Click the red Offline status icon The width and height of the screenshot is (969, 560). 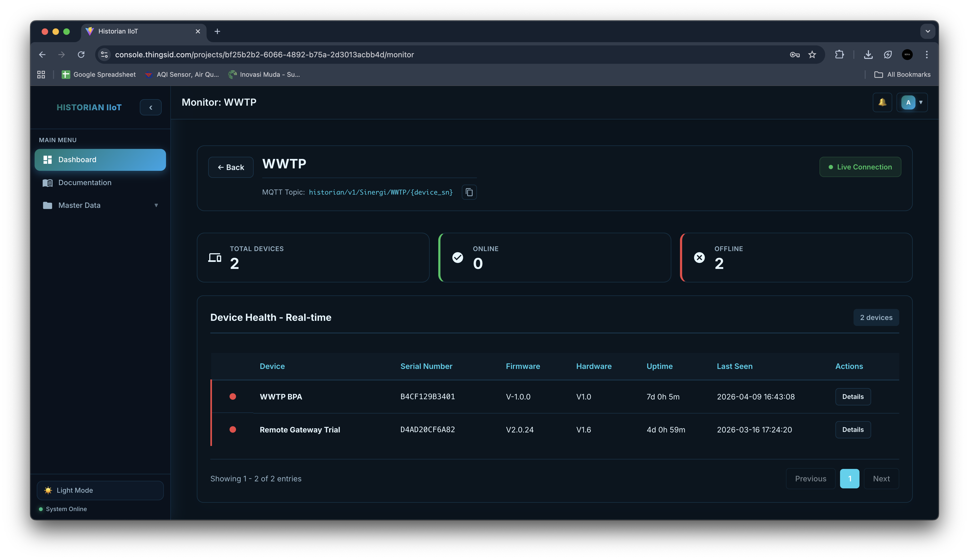(x=699, y=258)
